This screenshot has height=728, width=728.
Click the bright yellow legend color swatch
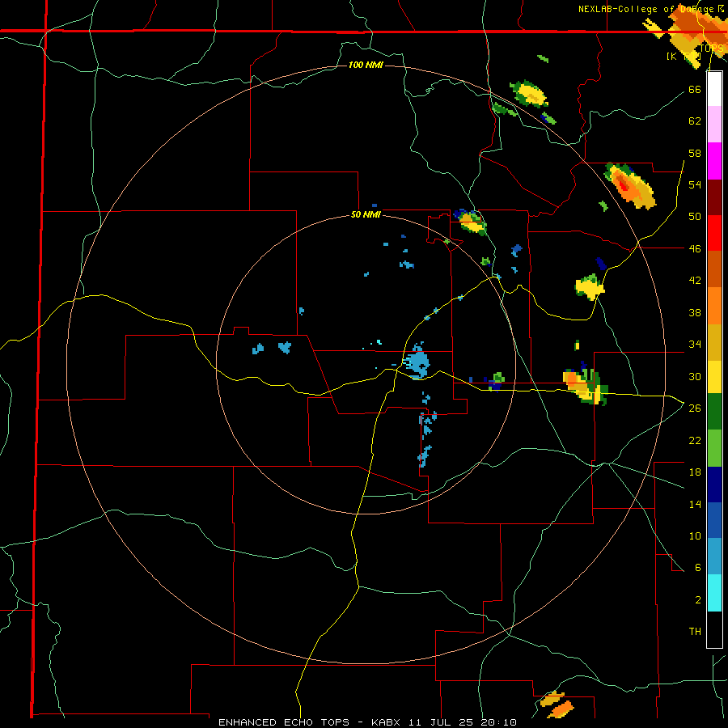(714, 377)
